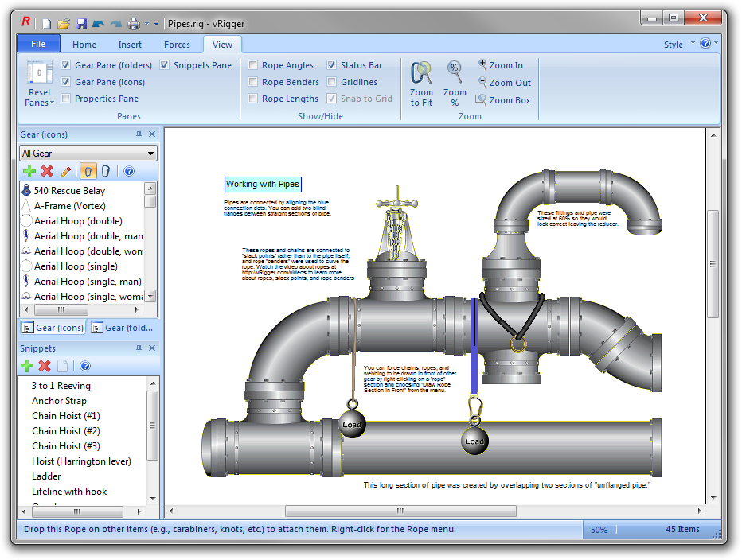Image resolution: width=742 pixels, height=560 pixels.
Task: Click the pencil edit icon in Gear pane
Action: point(67,171)
